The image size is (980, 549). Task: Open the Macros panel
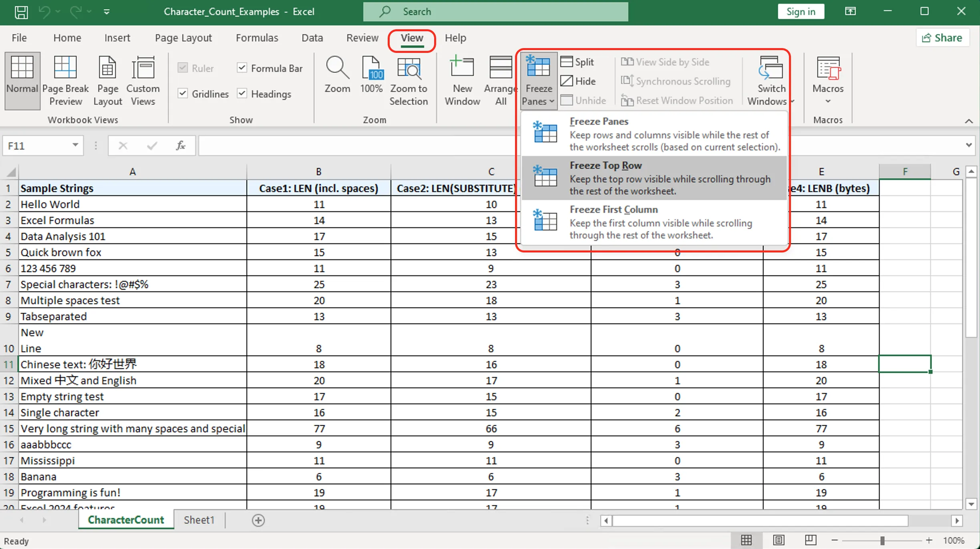pos(827,80)
